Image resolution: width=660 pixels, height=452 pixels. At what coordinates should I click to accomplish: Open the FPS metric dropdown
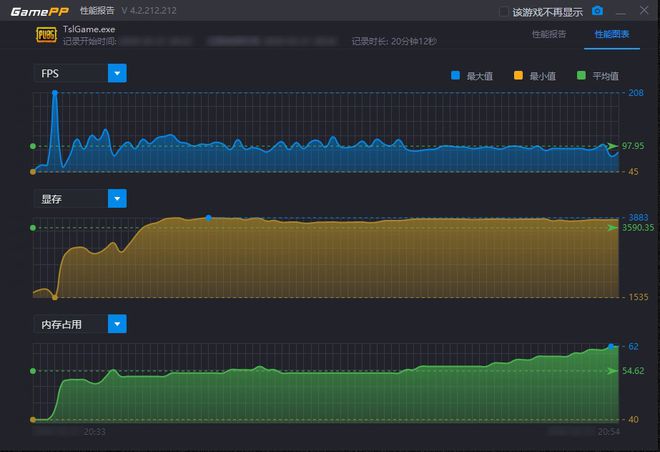point(117,73)
